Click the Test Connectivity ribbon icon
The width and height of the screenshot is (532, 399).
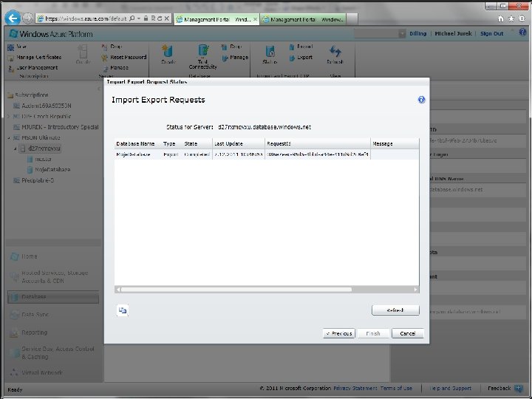(203, 57)
